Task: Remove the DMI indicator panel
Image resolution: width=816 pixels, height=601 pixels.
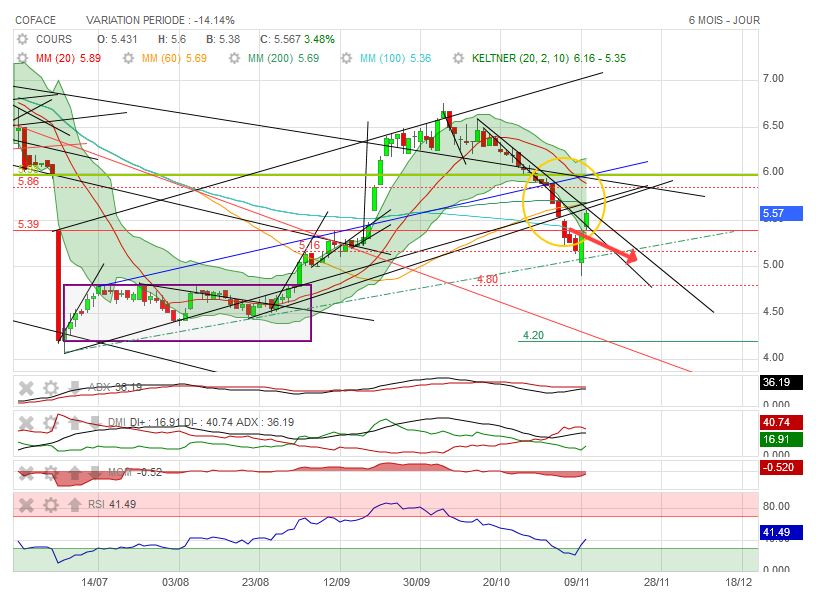Action: (x=26, y=423)
